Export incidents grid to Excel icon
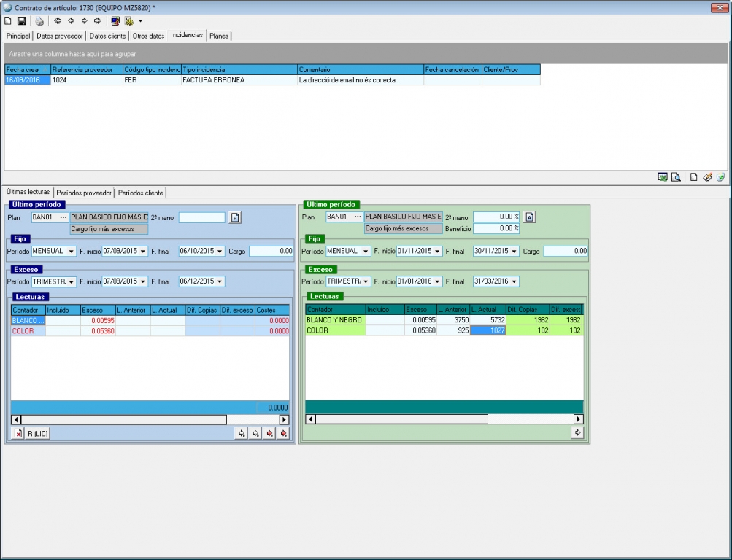The width and height of the screenshot is (732, 560). click(x=663, y=177)
